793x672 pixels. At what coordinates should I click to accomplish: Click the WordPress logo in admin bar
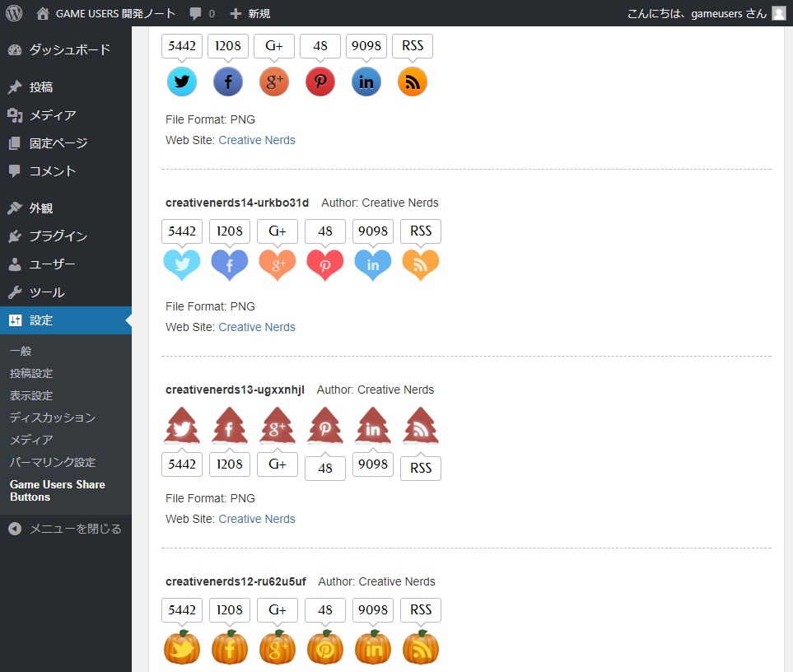14,13
